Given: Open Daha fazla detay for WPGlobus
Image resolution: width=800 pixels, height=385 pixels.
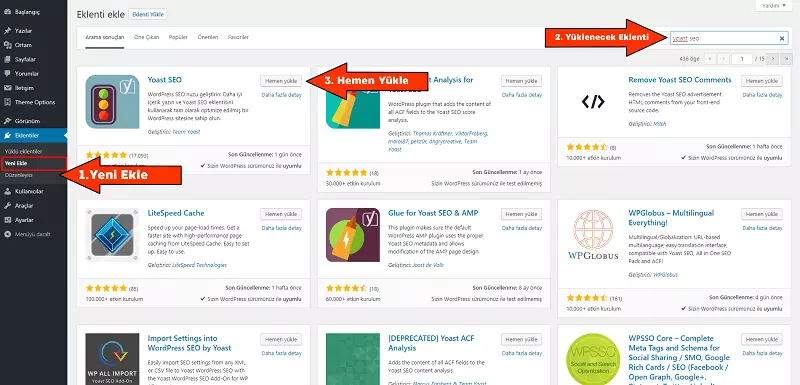Looking at the screenshot, I should coord(762,228).
